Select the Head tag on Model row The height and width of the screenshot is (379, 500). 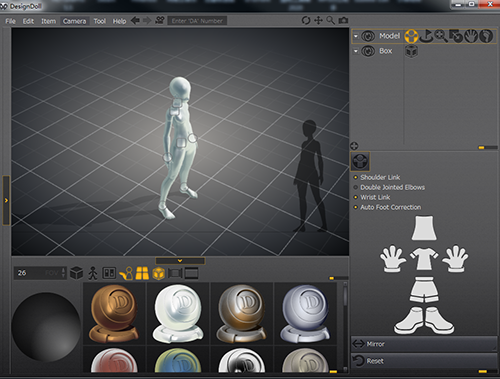click(x=486, y=36)
